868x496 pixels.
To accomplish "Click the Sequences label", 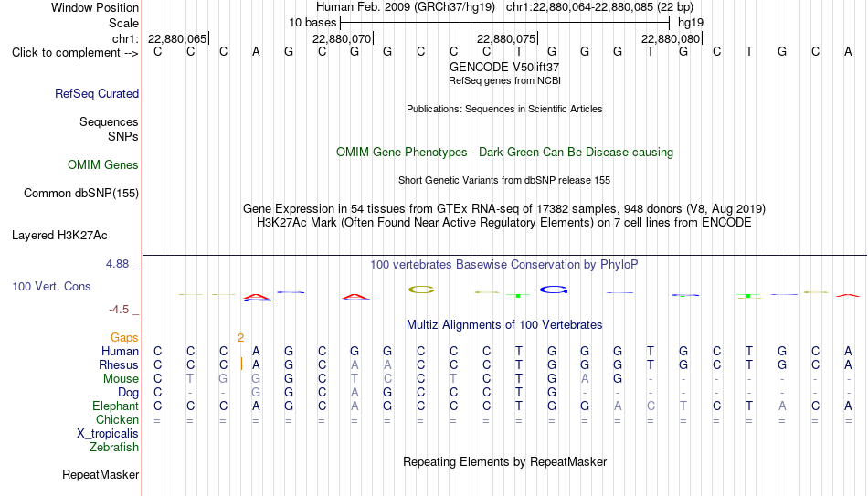I will (109, 121).
